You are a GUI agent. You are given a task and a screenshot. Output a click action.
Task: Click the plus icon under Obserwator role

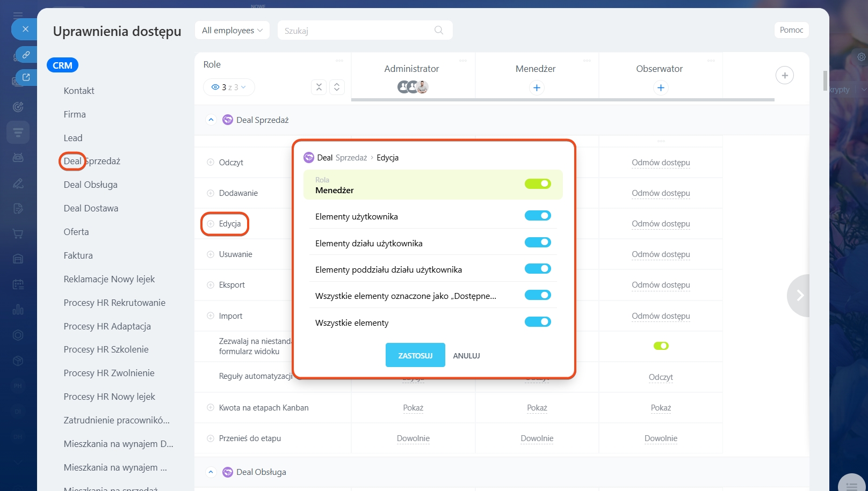(660, 87)
